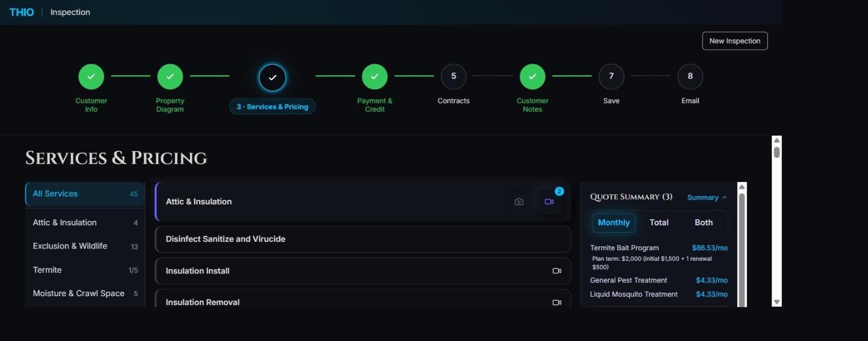Go to Customer Notes step checkmark
This screenshot has width=868, height=341.
tap(533, 76)
